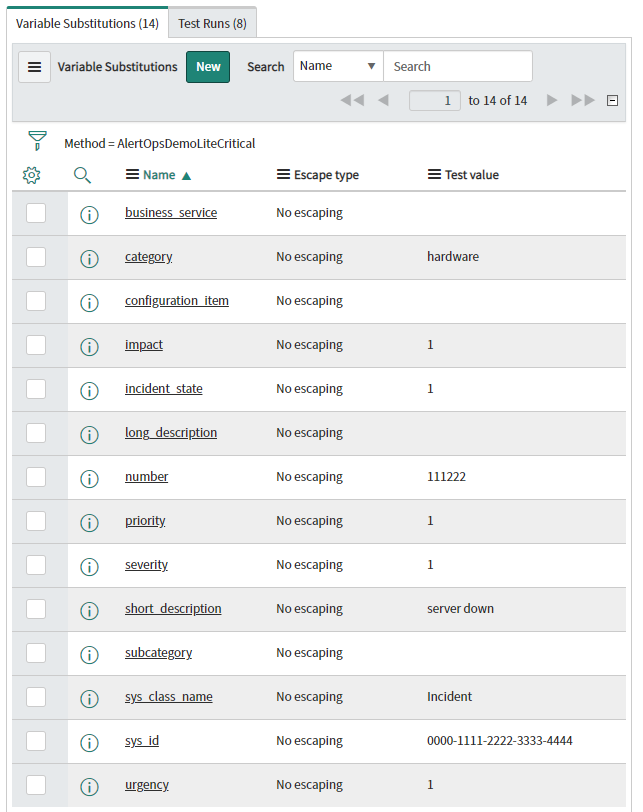Click the filter funnel icon
This screenshot has height=812, width=643.
37,141
